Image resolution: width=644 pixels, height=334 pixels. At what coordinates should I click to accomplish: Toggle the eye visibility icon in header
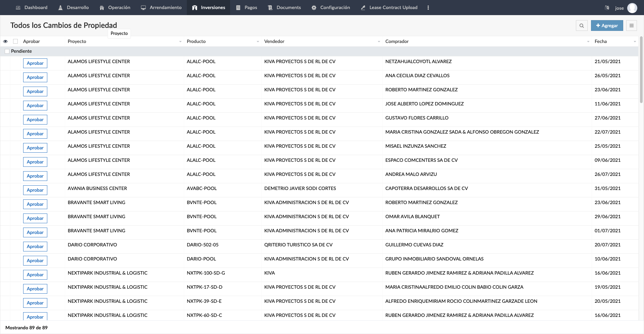click(x=5, y=41)
